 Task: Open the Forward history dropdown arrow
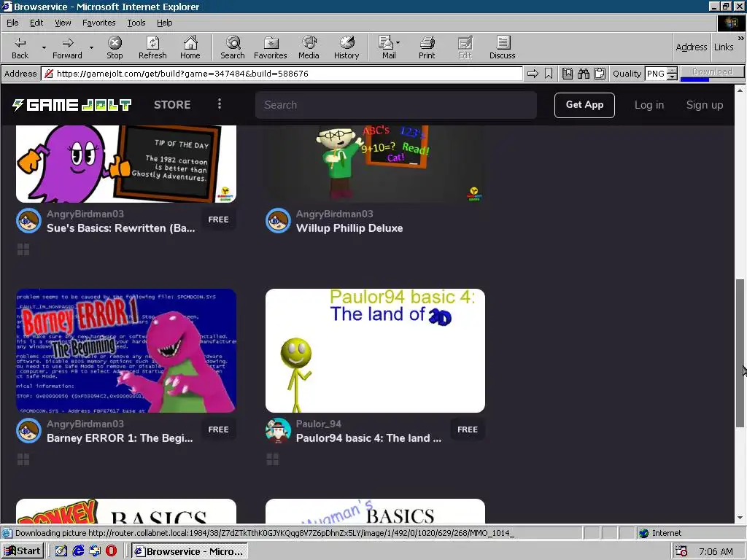[x=91, y=47]
